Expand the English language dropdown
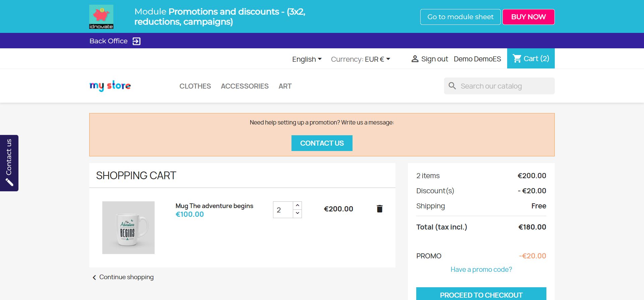Viewport: 644px width, 300px height. point(307,59)
